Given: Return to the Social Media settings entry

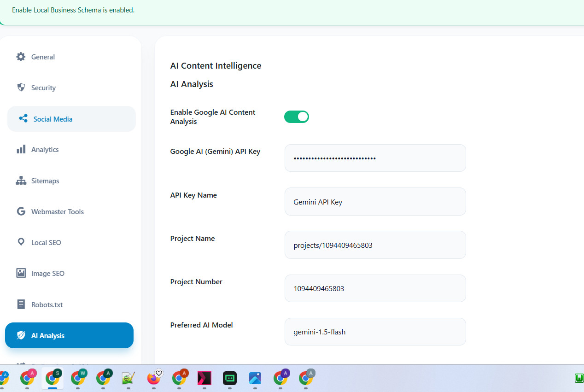Looking at the screenshot, I should coord(53,118).
